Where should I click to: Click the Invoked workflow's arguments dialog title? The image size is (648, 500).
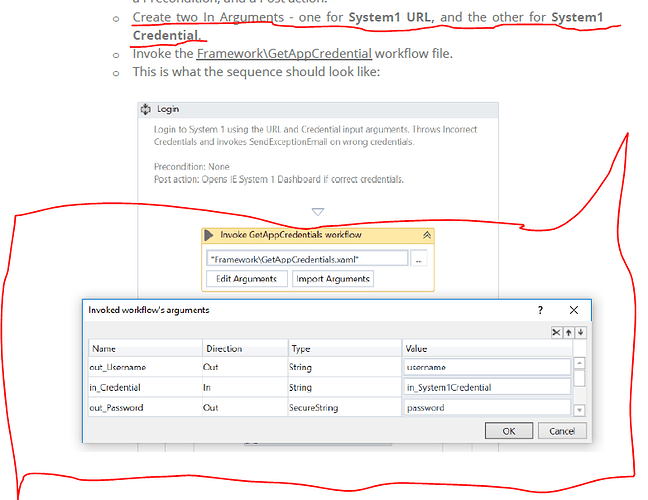point(149,310)
